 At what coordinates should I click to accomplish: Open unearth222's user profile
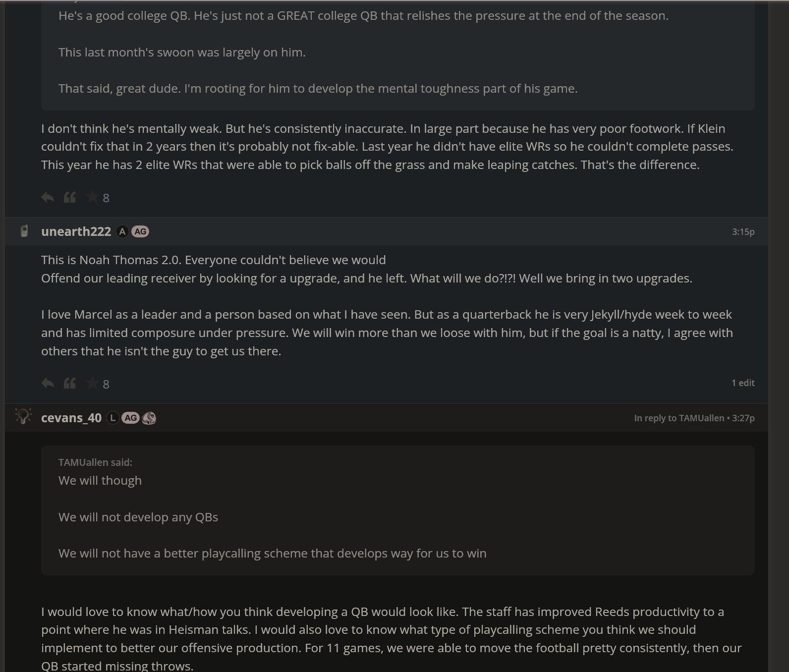pos(76,231)
